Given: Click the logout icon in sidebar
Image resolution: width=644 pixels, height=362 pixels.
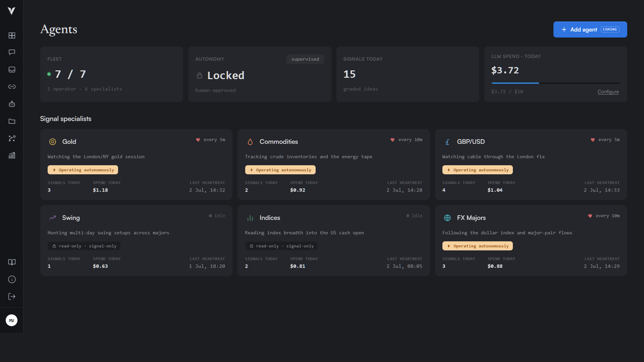Looking at the screenshot, I should coord(12,296).
